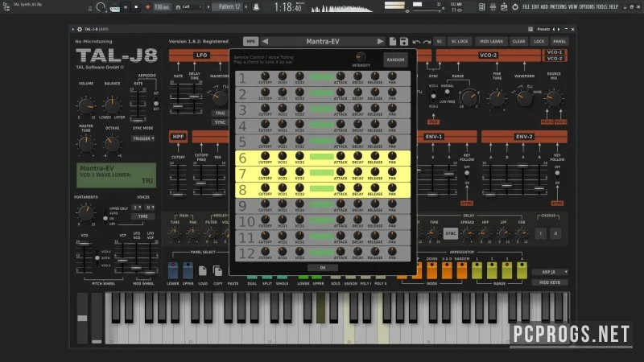This screenshot has width=644, height=362.
Task: Open the ADD menu
Action: point(544,7)
